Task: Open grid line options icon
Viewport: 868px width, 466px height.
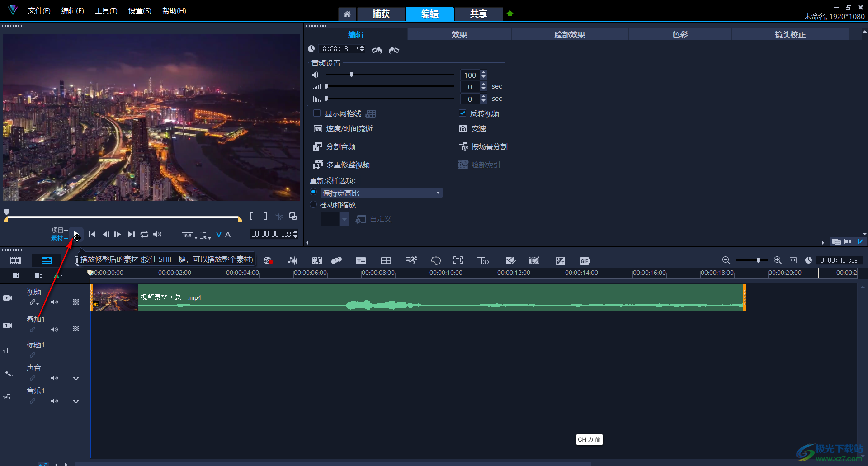Action: pos(371,113)
